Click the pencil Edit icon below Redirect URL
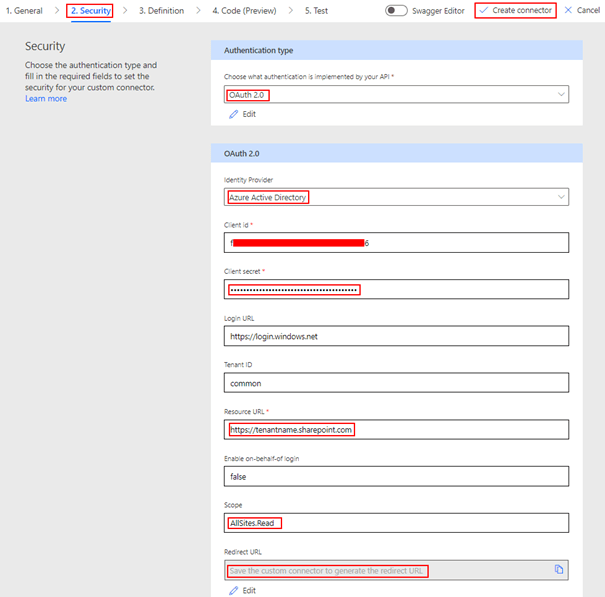The height and width of the screenshot is (597, 605). pos(234,590)
